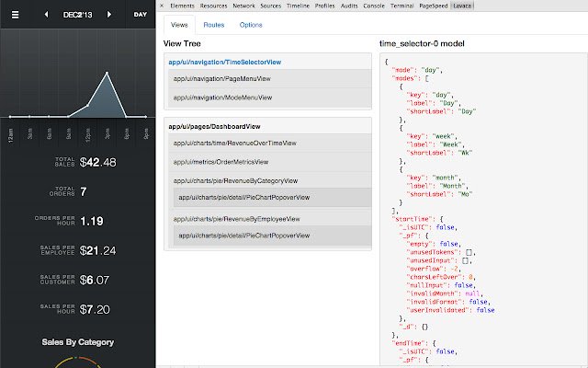Image resolution: width=588 pixels, height=368 pixels.
Task: Switch to the Resources devtools tab
Action: [213, 6]
